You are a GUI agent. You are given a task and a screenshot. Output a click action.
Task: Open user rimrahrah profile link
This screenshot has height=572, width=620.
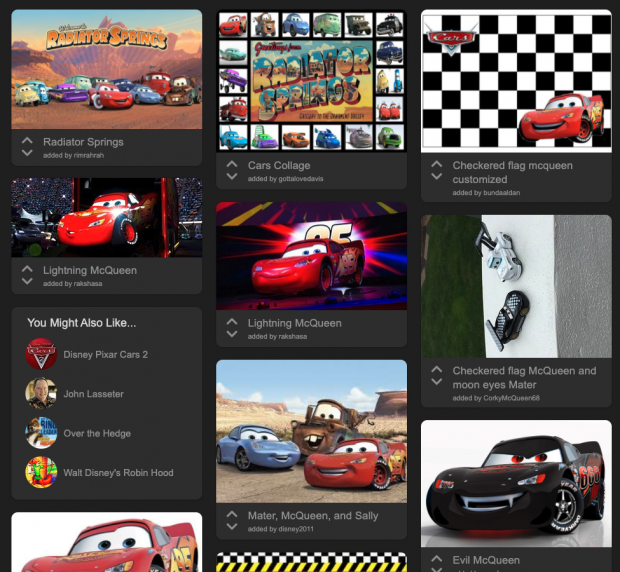pyautogui.click(x=89, y=155)
